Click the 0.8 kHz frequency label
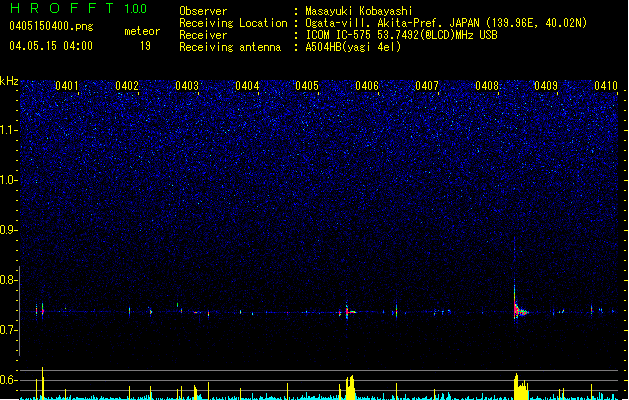Image resolution: width=629 pixels, height=400 pixels. pos(8,280)
